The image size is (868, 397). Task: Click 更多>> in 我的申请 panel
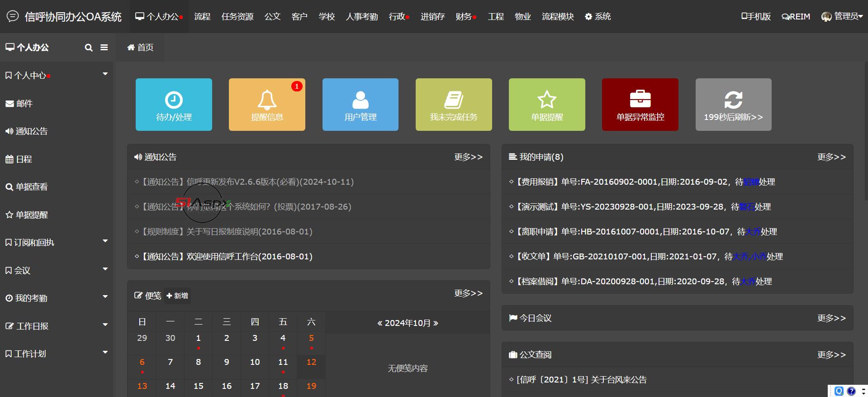pyautogui.click(x=831, y=157)
